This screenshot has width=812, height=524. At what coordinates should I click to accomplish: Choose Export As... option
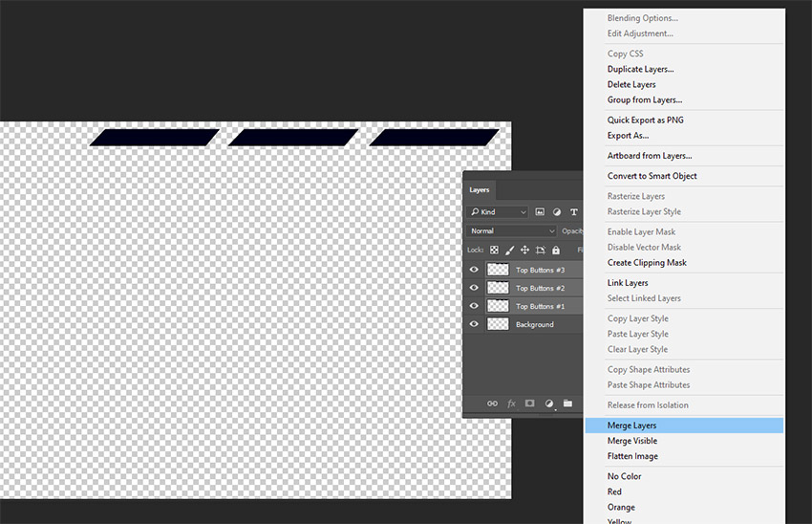tap(629, 136)
